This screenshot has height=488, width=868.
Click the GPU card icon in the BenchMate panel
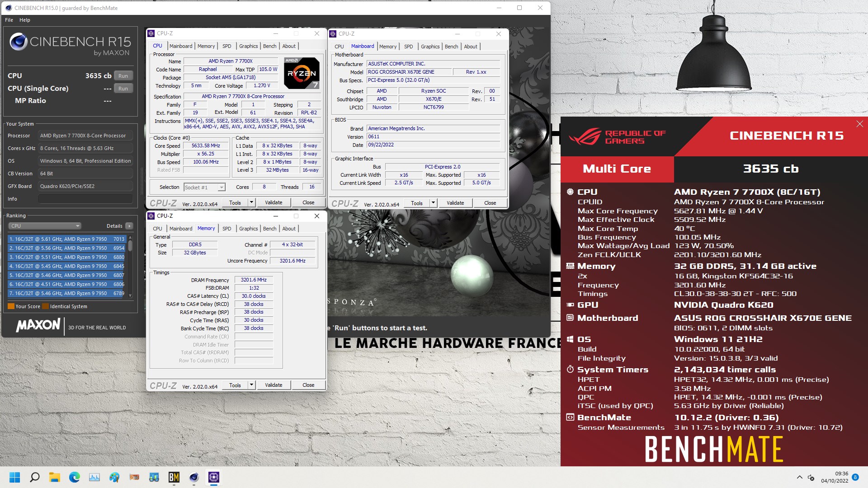(570, 305)
